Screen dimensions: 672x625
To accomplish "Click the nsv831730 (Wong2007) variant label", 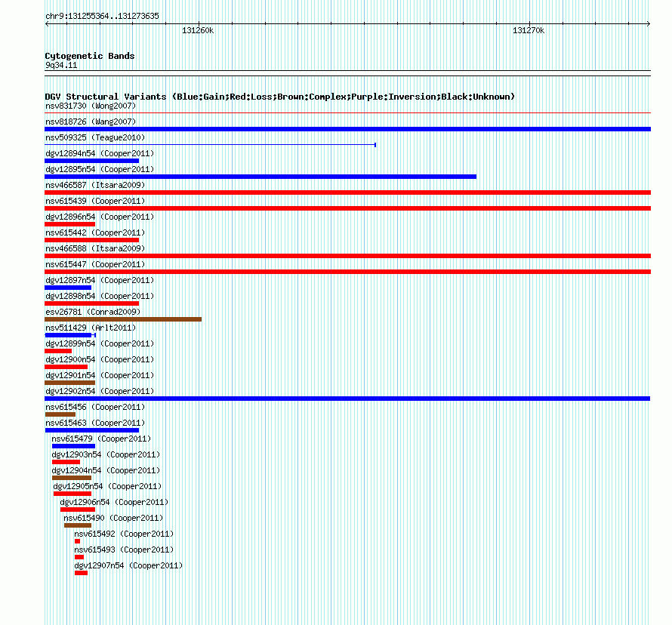I will 91,106.
